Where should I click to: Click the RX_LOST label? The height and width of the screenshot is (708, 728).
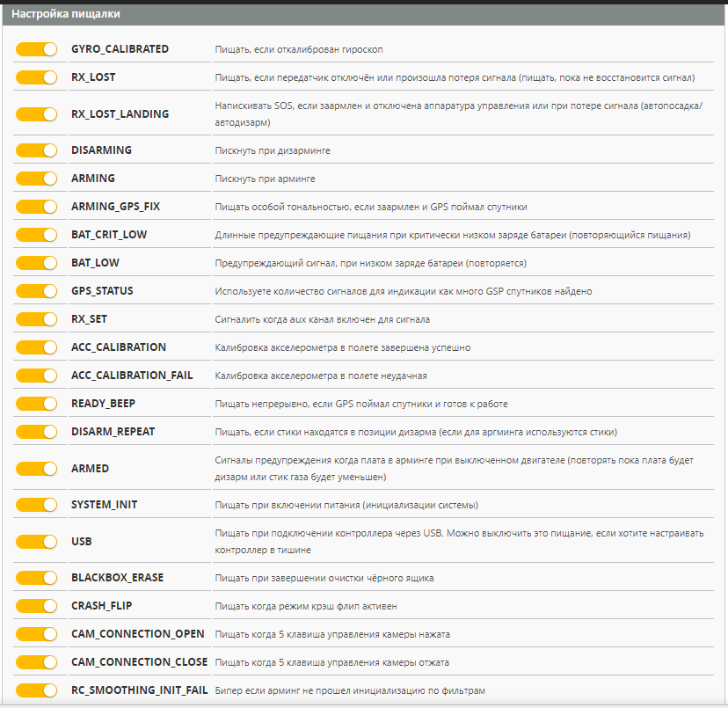93,77
